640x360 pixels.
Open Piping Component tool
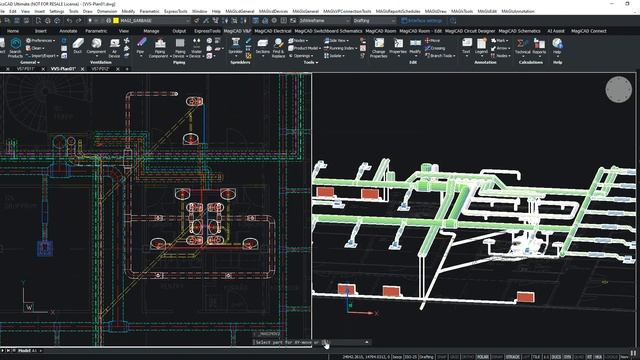160,47
